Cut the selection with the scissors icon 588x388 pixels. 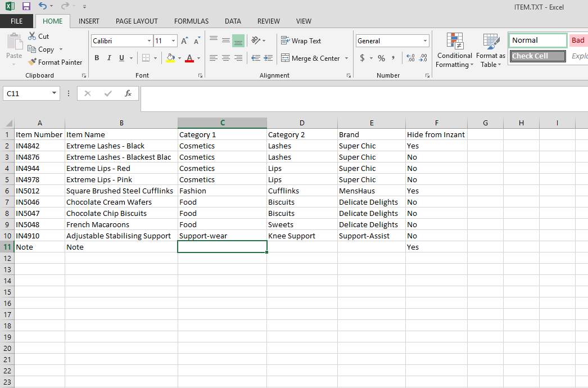(32, 36)
